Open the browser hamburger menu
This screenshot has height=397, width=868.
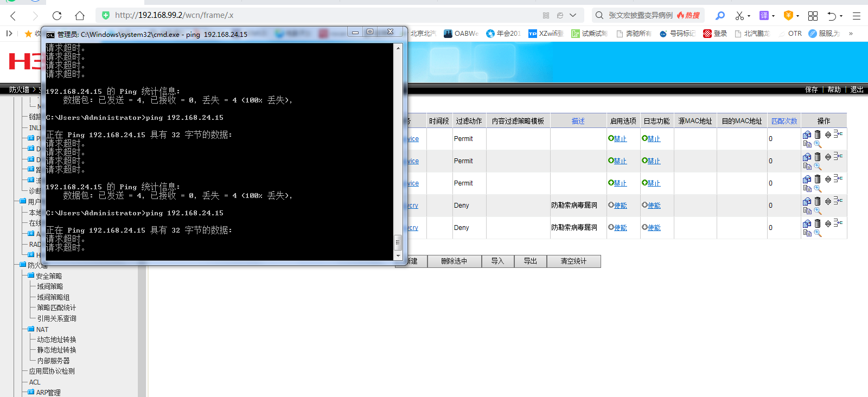(x=857, y=16)
